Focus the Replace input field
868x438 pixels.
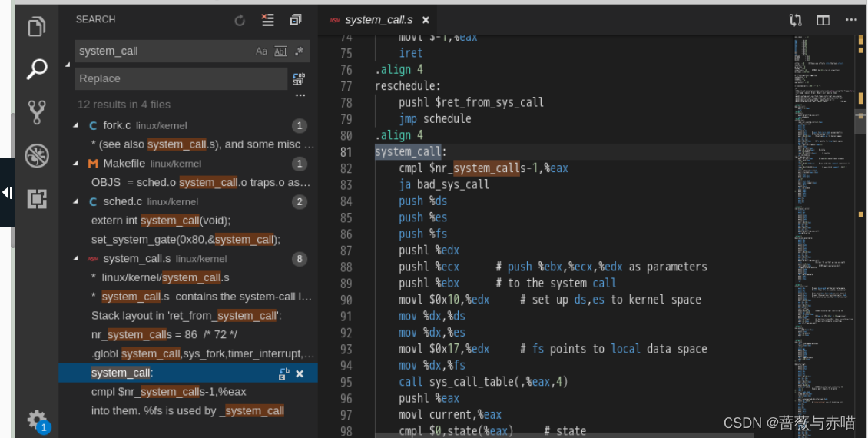pyautogui.click(x=181, y=78)
